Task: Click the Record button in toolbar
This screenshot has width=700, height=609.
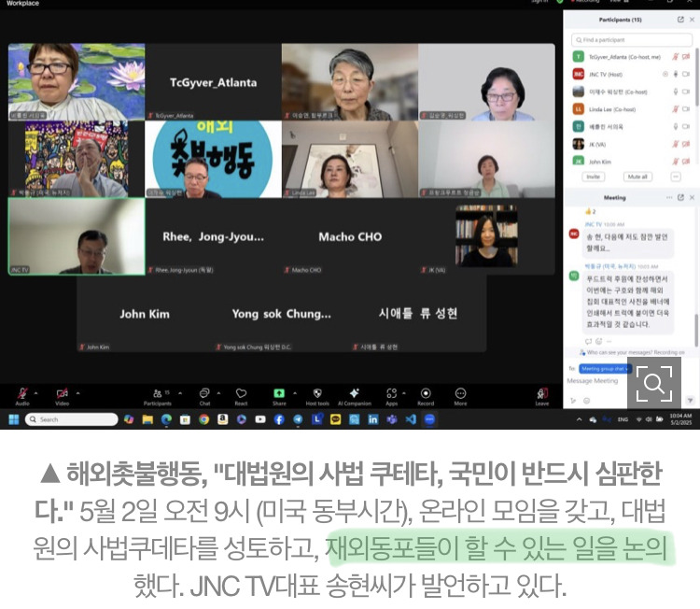Action: (x=426, y=396)
